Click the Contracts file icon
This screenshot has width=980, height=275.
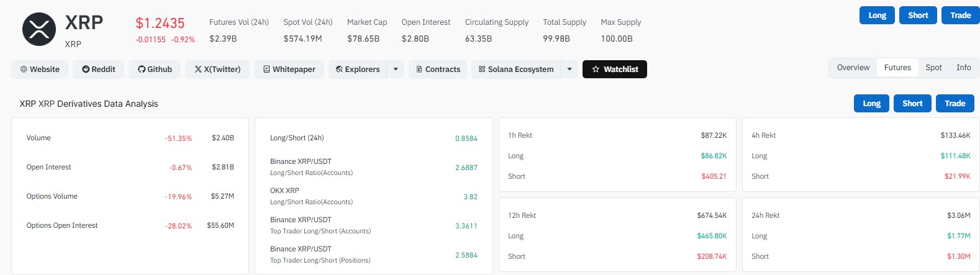click(419, 70)
